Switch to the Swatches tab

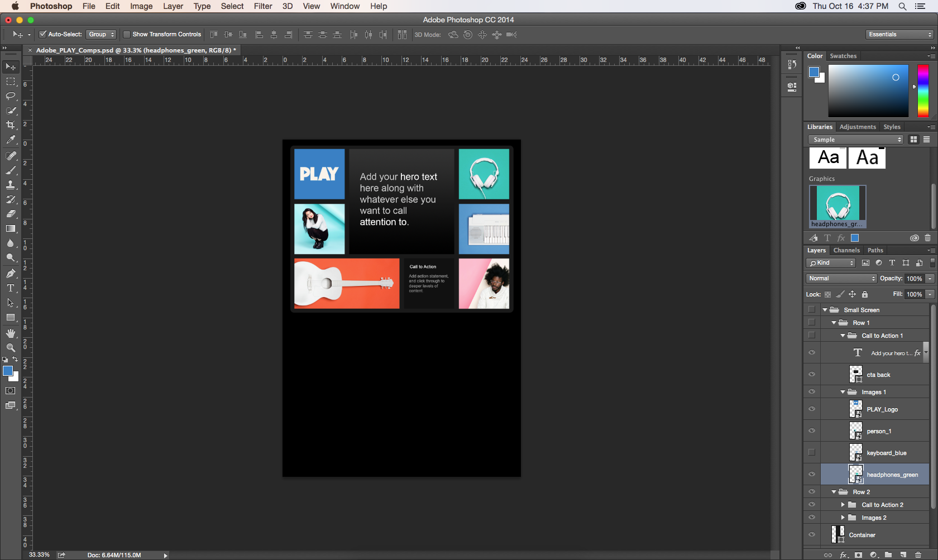843,56
